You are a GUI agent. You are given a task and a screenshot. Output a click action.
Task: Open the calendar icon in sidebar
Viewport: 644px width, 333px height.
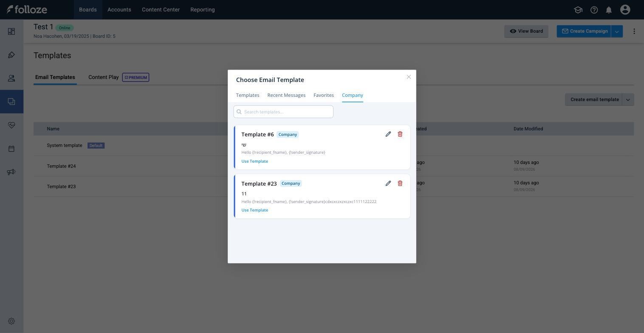[x=11, y=149]
